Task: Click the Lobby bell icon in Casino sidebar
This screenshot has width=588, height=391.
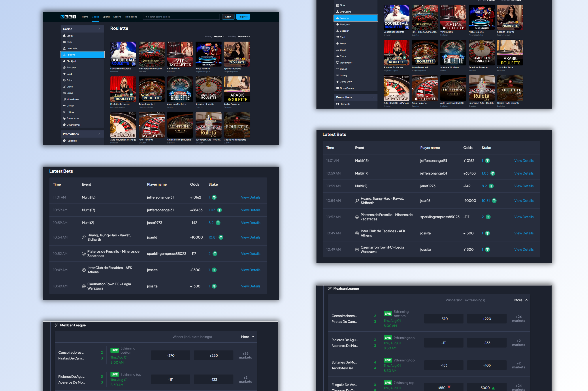Action: [x=64, y=36]
